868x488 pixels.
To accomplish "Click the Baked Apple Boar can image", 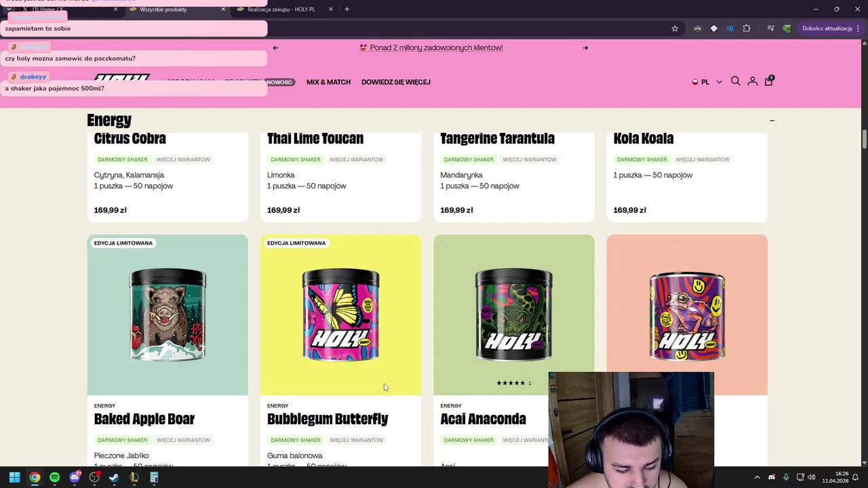I will (167, 314).
